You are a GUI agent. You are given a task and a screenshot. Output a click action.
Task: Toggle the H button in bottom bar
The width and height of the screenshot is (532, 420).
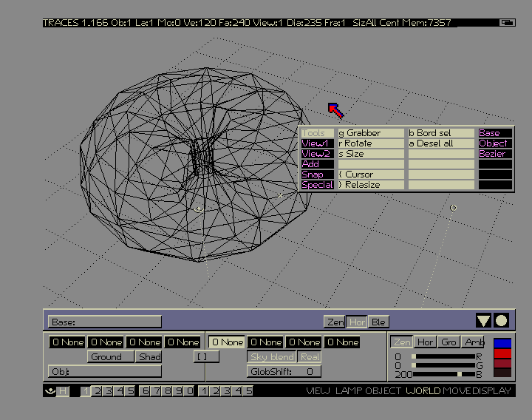point(63,391)
